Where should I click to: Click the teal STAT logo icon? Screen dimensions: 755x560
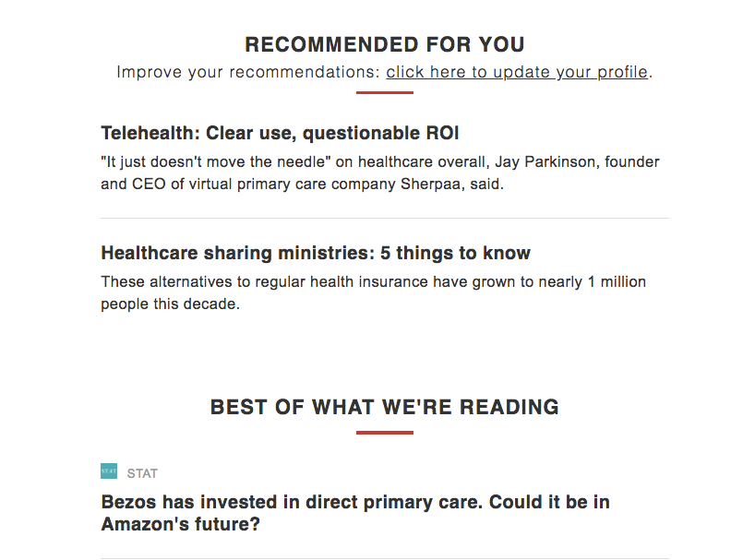(109, 471)
